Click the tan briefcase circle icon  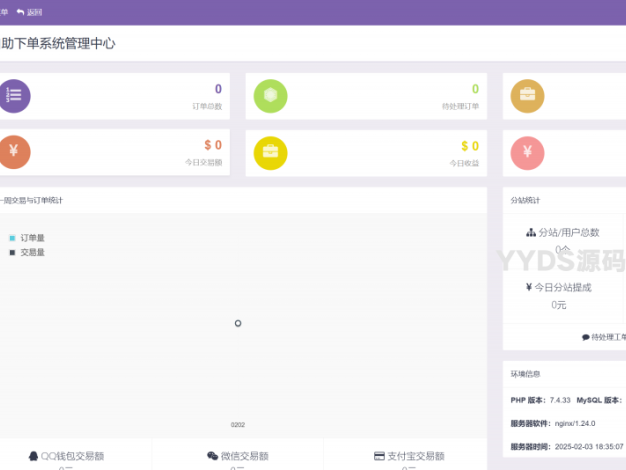tap(527, 96)
